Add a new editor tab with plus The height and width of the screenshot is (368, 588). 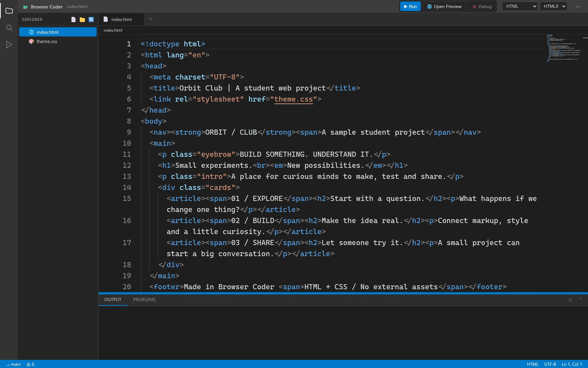150,19
